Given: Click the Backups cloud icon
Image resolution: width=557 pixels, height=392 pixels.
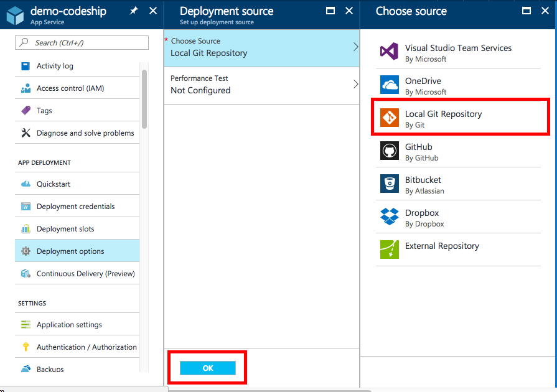Looking at the screenshot, I should coord(26,369).
